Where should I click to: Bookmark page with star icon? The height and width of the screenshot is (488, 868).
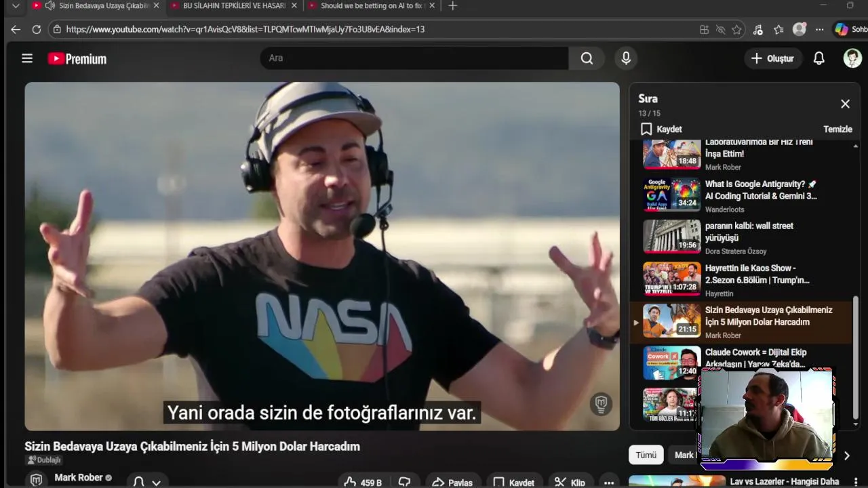736,29
